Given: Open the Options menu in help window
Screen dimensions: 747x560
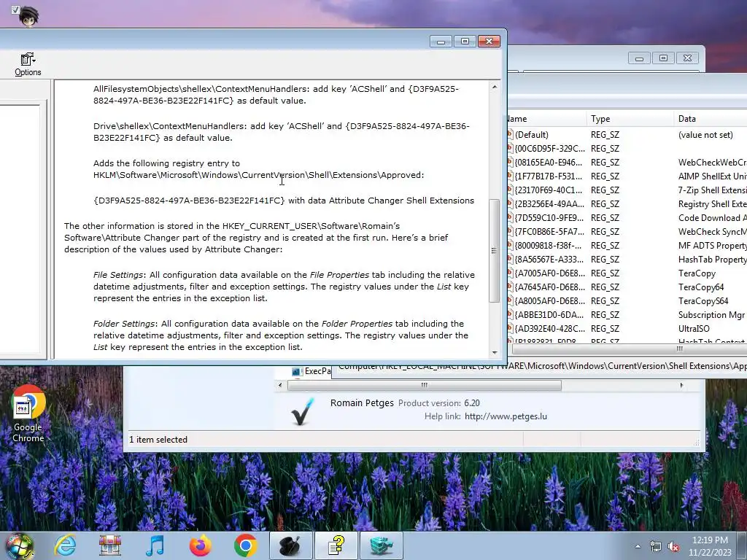Looking at the screenshot, I should [x=28, y=65].
